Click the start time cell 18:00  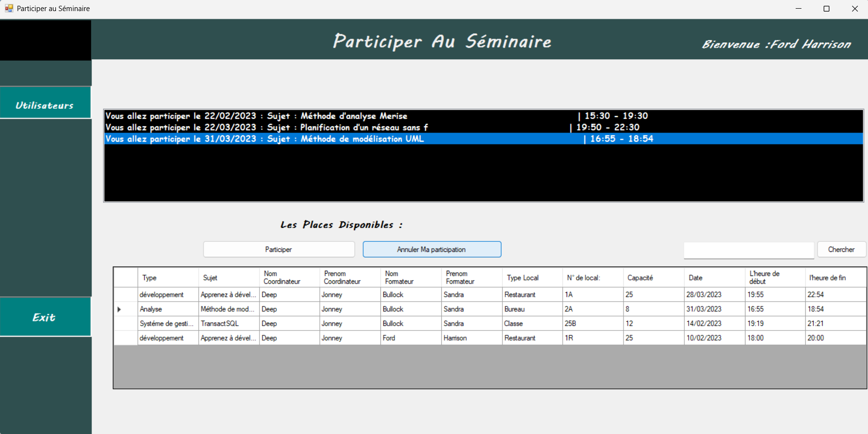[x=775, y=338]
